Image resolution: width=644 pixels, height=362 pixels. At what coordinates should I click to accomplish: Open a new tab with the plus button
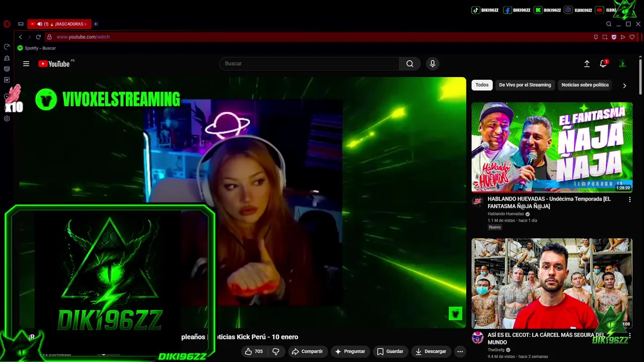[x=96, y=24]
